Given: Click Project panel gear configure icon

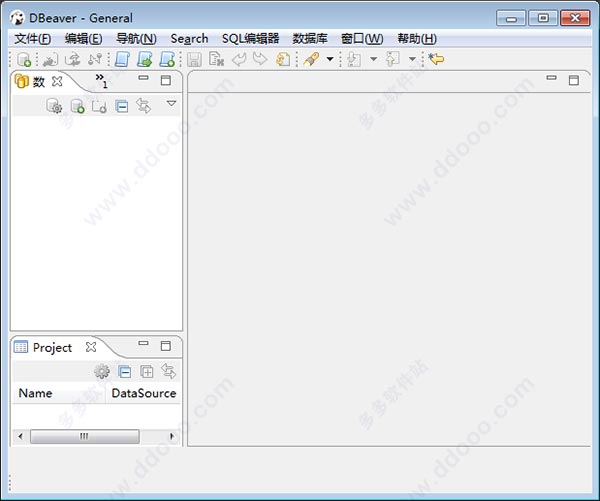Looking at the screenshot, I should pos(102,371).
